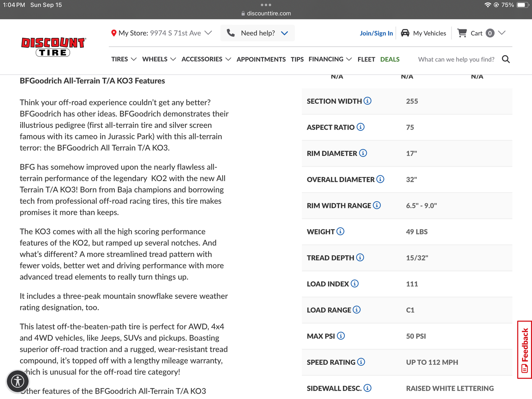
Task: Open the Tires menu
Action: click(x=124, y=59)
